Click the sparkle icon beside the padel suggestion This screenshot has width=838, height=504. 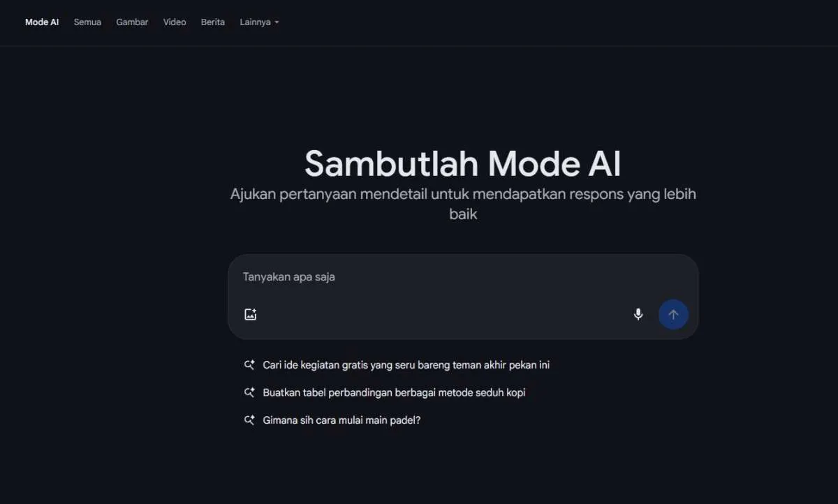[x=249, y=420]
